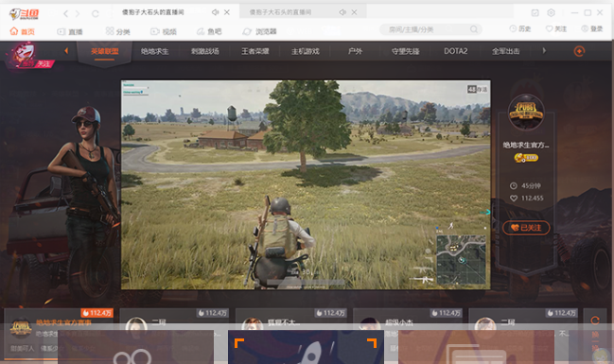Refresh recommendations with the orange 换一换 icon
Viewport: 614px width, 364px height.
595,321
